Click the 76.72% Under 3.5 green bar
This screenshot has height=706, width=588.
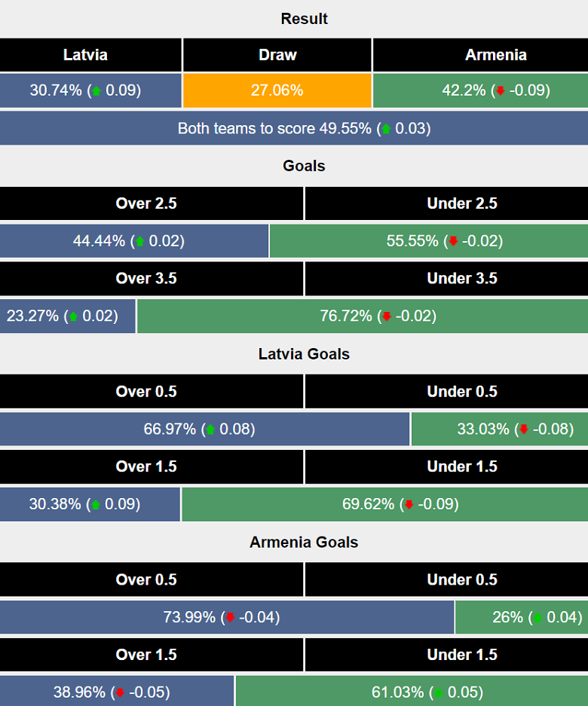[x=362, y=316]
